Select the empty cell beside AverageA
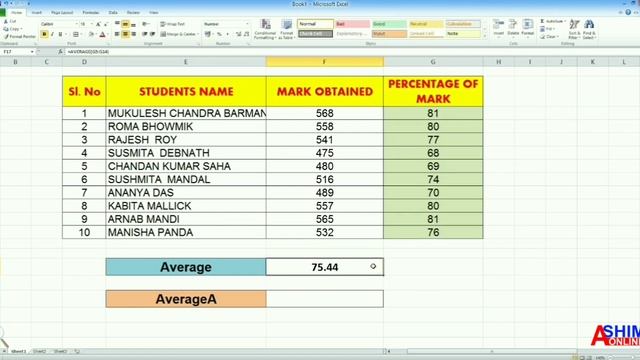The width and height of the screenshot is (640, 360). tap(324, 299)
